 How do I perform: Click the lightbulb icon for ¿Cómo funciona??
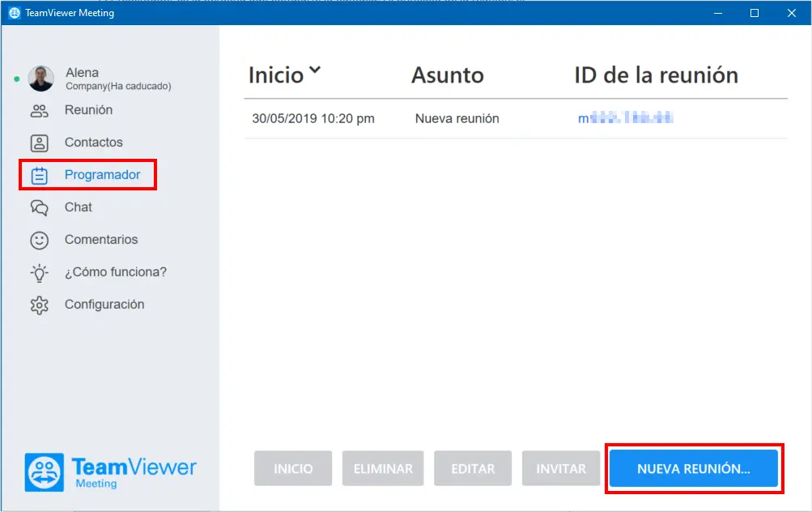(40, 272)
